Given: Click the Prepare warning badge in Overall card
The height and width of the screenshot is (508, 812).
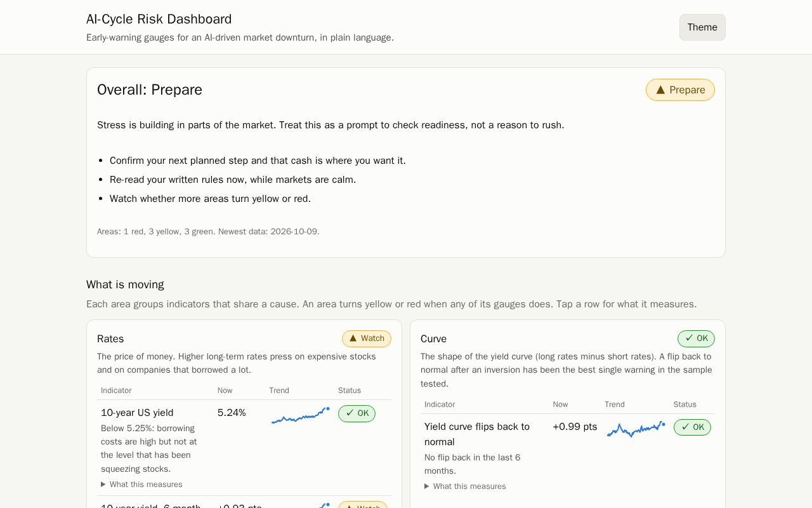Looking at the screenshot, I should 680,90.
